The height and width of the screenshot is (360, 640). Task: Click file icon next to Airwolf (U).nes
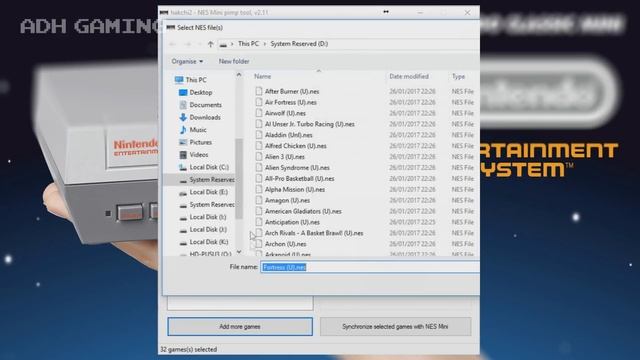(259, 113)
